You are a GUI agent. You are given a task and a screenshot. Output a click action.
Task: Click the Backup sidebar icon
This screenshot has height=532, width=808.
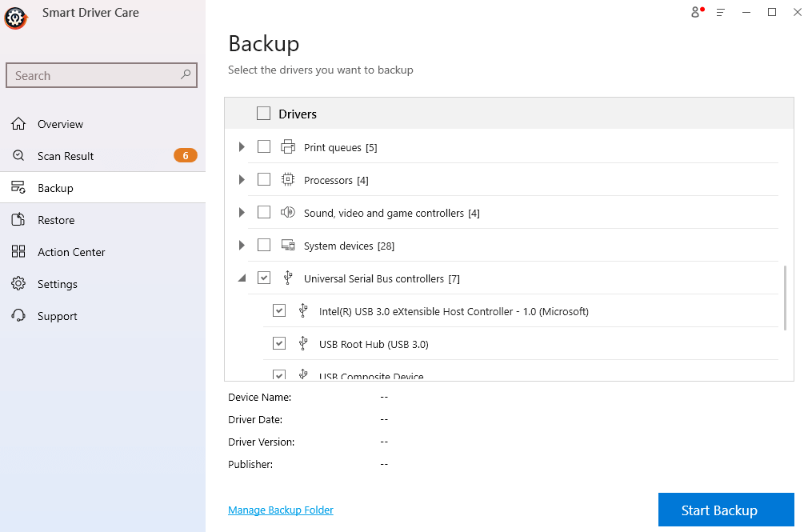(19, 187)
